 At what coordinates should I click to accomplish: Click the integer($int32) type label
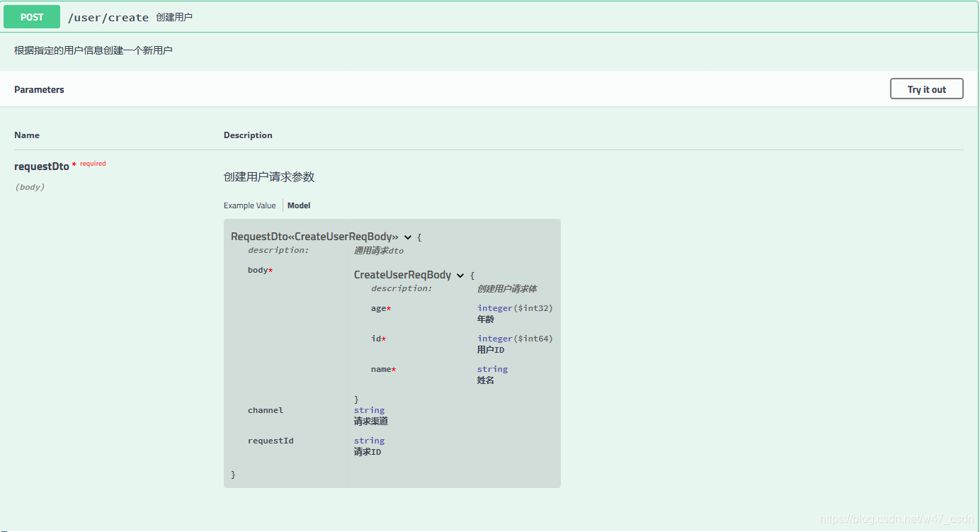(515, 308)
